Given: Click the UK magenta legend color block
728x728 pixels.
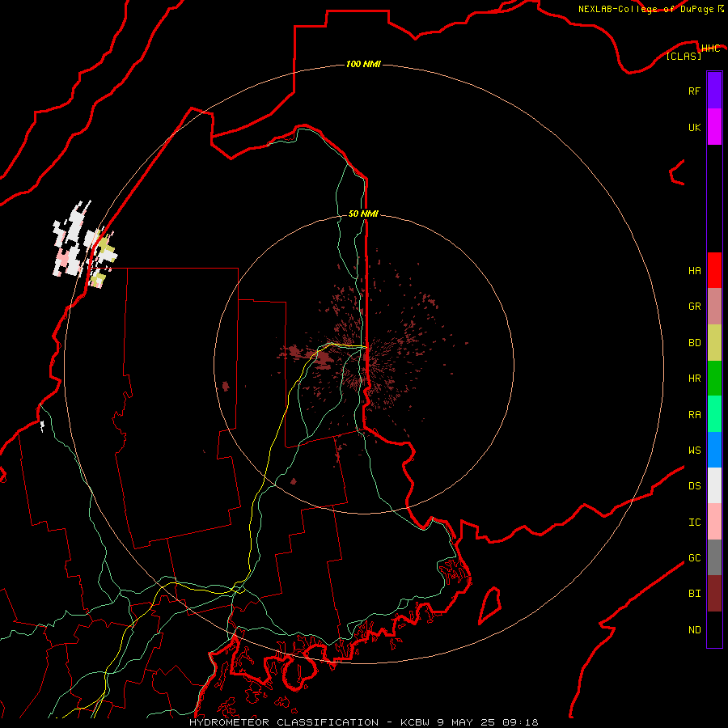Looking at the screenshot, I should click(x=714, y=127).
